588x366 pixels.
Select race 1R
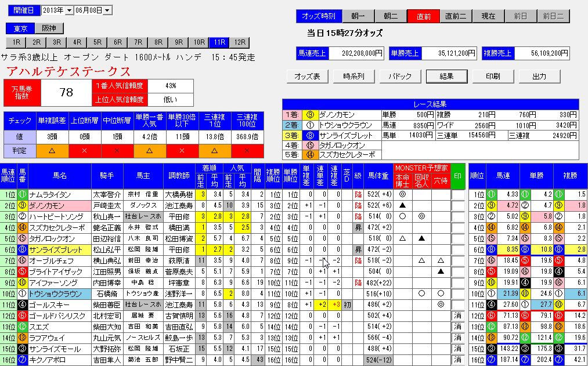coord(16,42)
